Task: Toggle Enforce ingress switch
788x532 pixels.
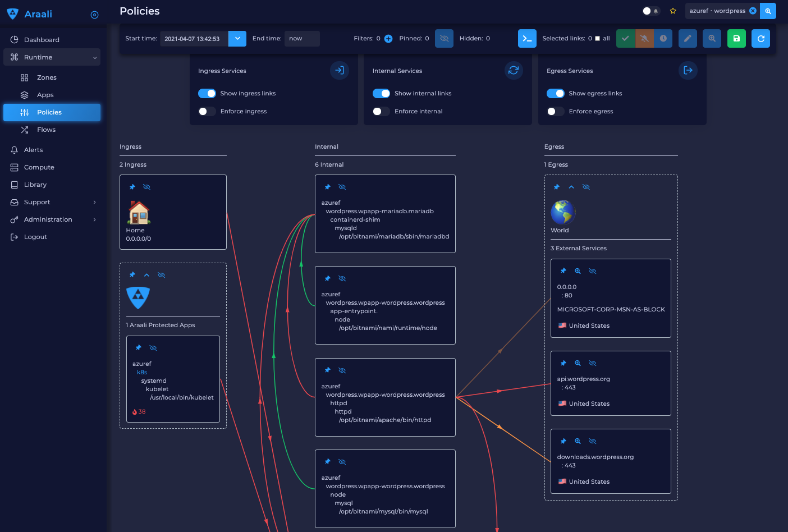Action: (x=207, y=111)
